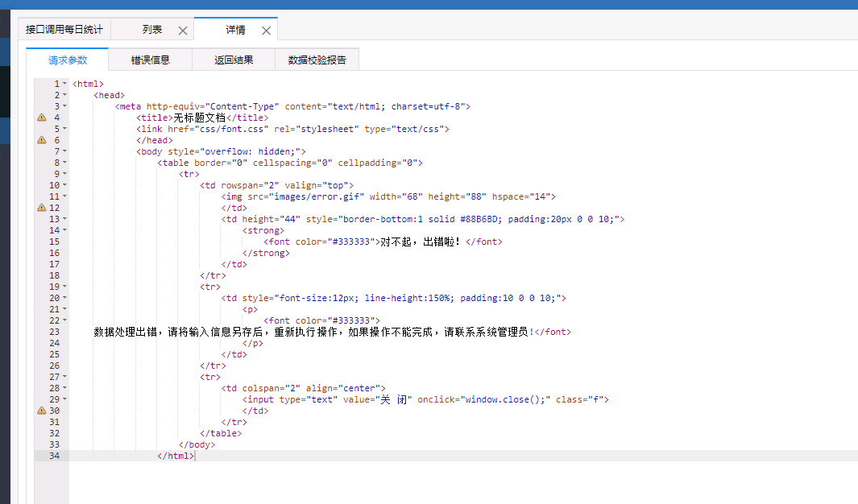Click the </body> tag on line 33
Screen dimensions: 858x504
197,444
